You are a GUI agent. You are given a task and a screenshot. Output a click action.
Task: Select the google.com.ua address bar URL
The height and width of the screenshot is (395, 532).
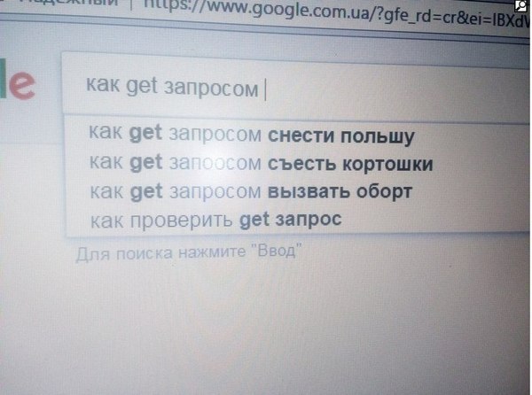tap(336, 13)
